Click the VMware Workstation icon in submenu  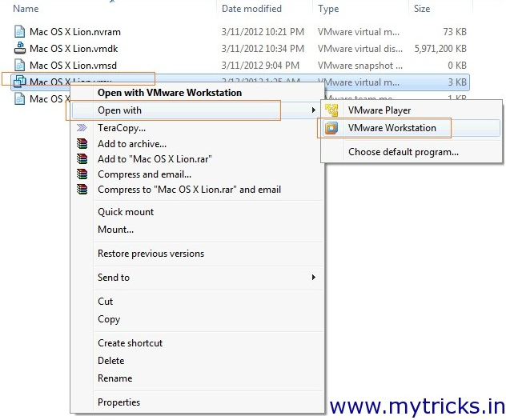pyautogui.click(x=331, y=128)
